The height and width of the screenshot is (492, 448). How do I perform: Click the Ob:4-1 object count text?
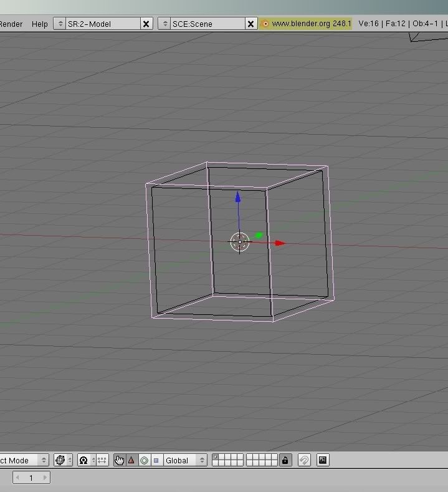point(425,24)
